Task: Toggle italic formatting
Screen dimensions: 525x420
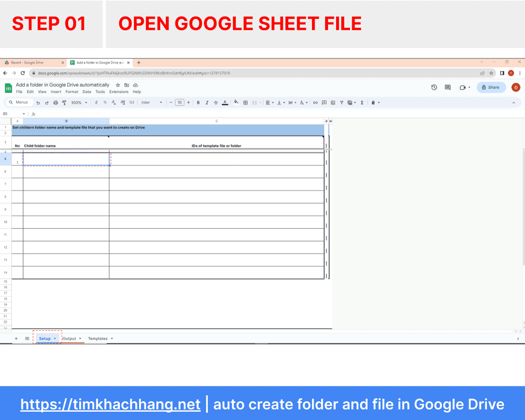Action: [207, 102]
